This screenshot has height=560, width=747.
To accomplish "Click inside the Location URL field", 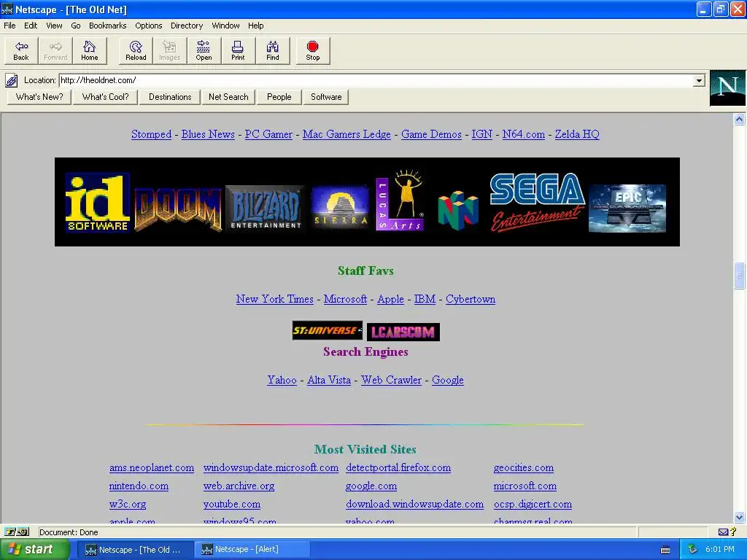I will tap(376, 80).
